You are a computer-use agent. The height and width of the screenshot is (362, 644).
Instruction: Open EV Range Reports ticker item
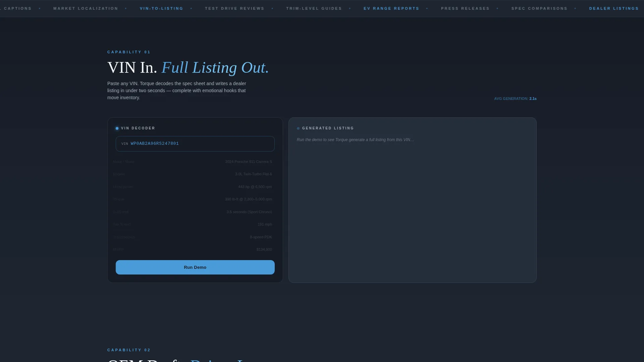coord(391,8)
